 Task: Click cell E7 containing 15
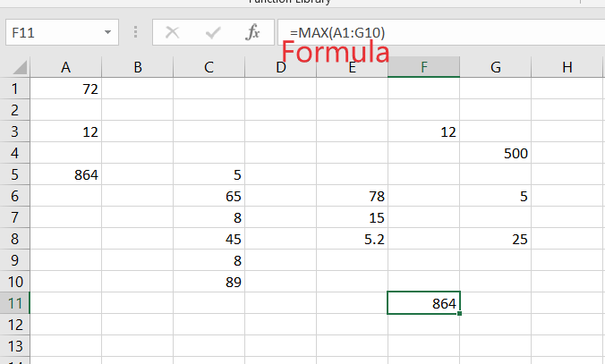[x=353, y=217]
